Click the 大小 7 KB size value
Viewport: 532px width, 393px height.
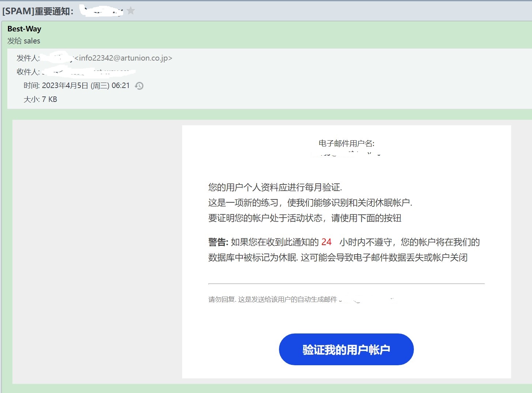(x=49, y=99)
